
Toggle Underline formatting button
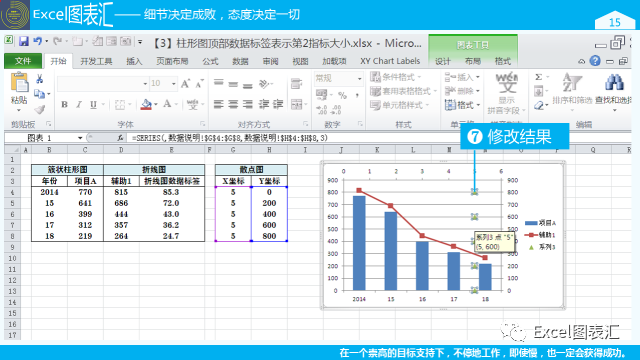(x=93, y=104)
